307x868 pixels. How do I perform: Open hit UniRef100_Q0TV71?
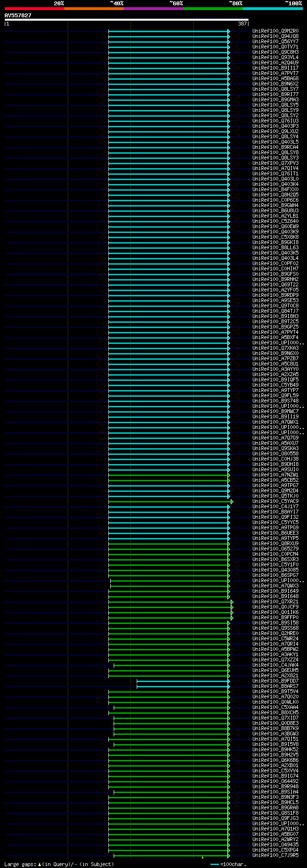pos(275,47)
